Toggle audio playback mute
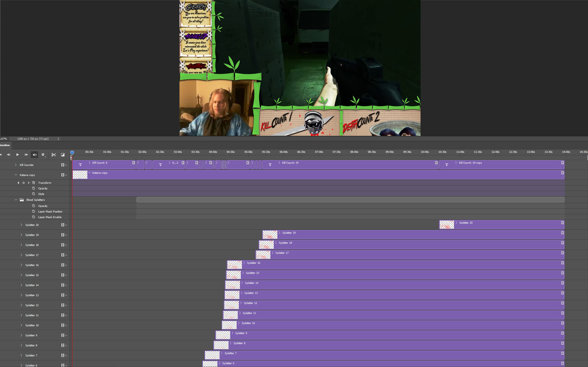588x367 pixels. click(35, 155)
